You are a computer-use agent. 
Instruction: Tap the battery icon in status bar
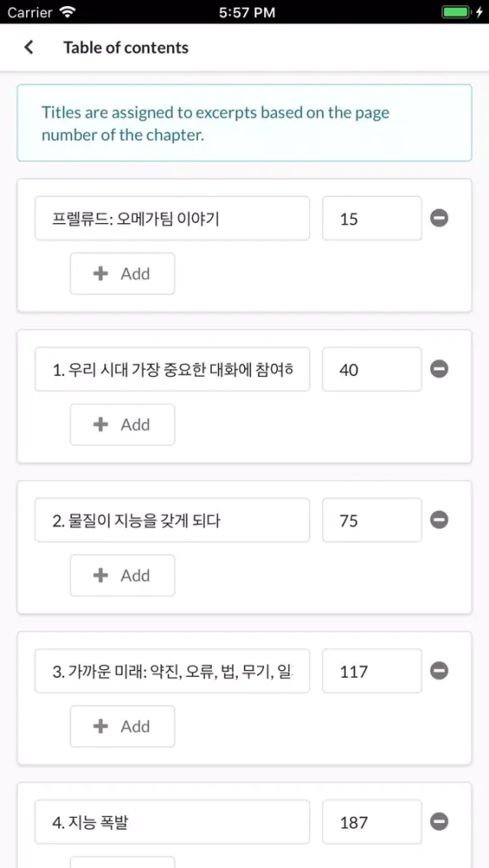tap(456, 11)
